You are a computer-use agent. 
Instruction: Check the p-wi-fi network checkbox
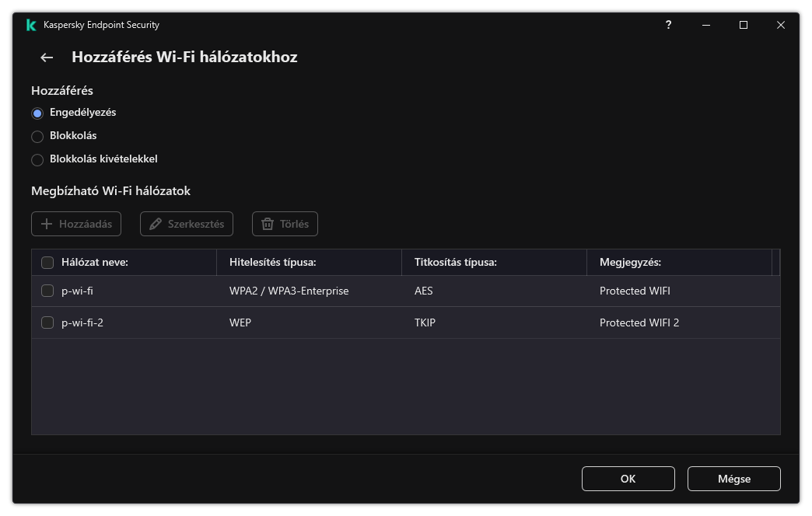point(47,291)
